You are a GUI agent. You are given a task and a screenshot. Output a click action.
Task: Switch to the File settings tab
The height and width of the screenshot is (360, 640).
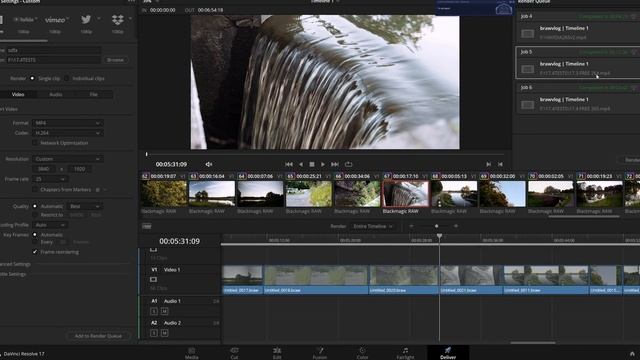click(x=93, y=94)
